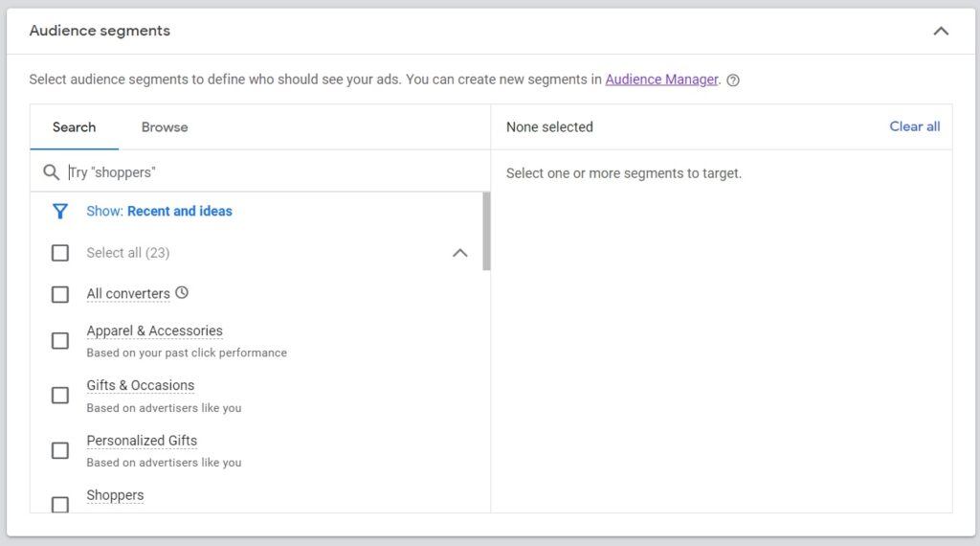Switch to the Browse tab

point(165,127)
